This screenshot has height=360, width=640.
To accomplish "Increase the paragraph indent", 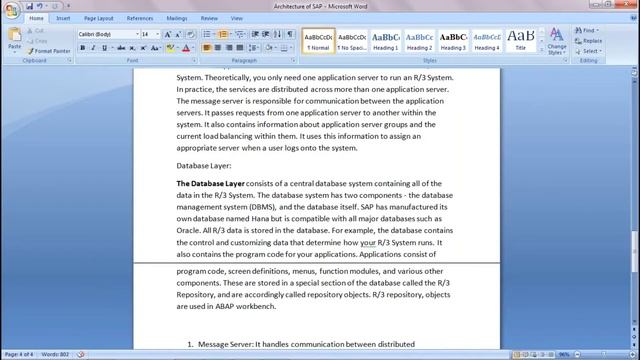I will tap(266, 34).
